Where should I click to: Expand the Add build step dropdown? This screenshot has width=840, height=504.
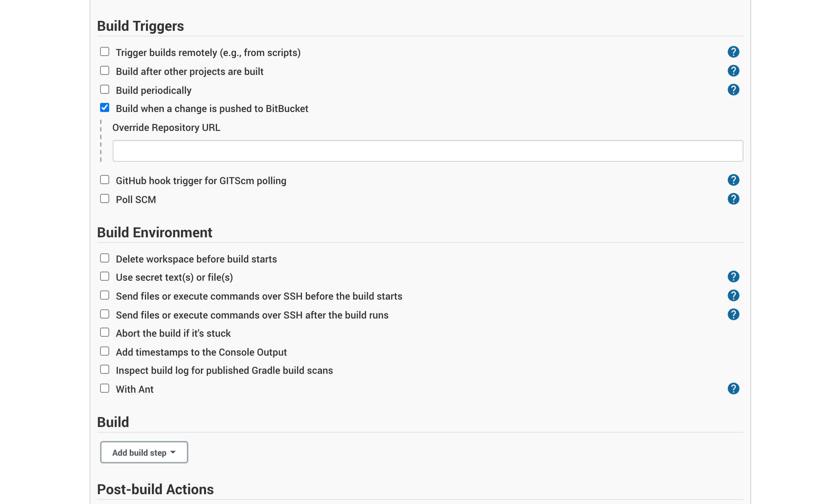click(x=144, y=452)
